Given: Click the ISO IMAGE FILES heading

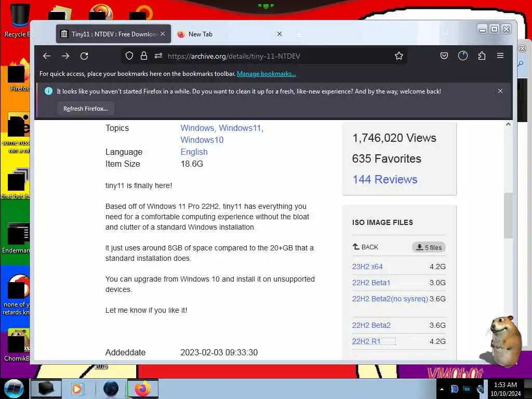Looking at the screenshot, I should (382, 222).
